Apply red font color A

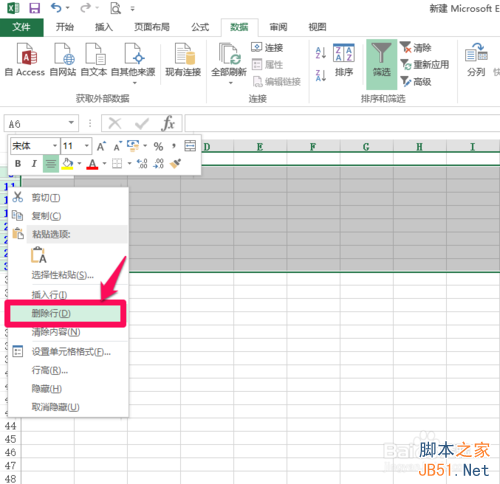[x=92, y=163]
